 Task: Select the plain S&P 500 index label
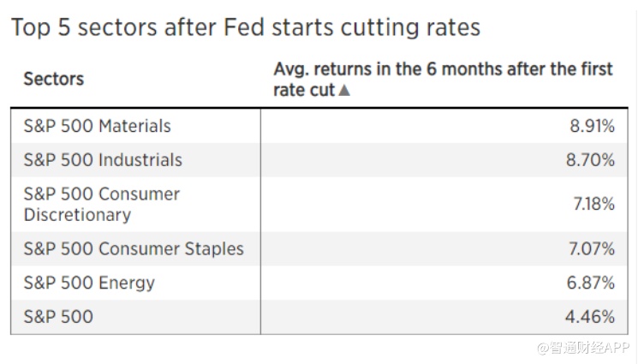tap(58, 317)
